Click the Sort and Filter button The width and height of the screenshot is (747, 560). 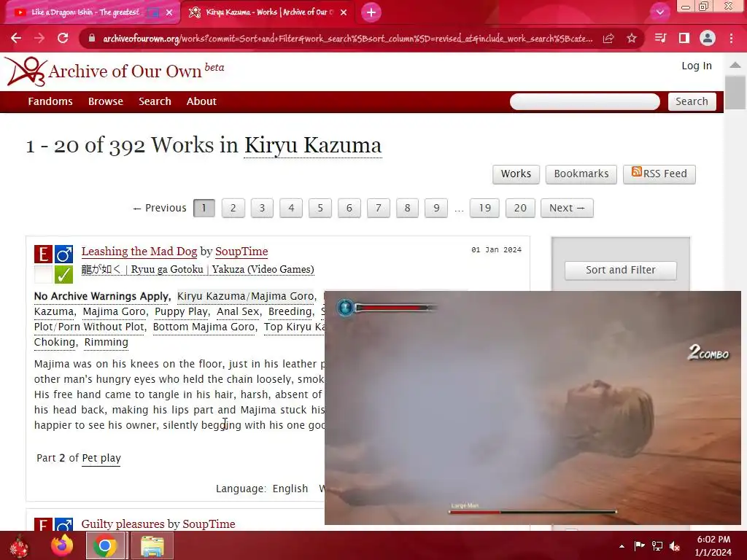point(620,270)
